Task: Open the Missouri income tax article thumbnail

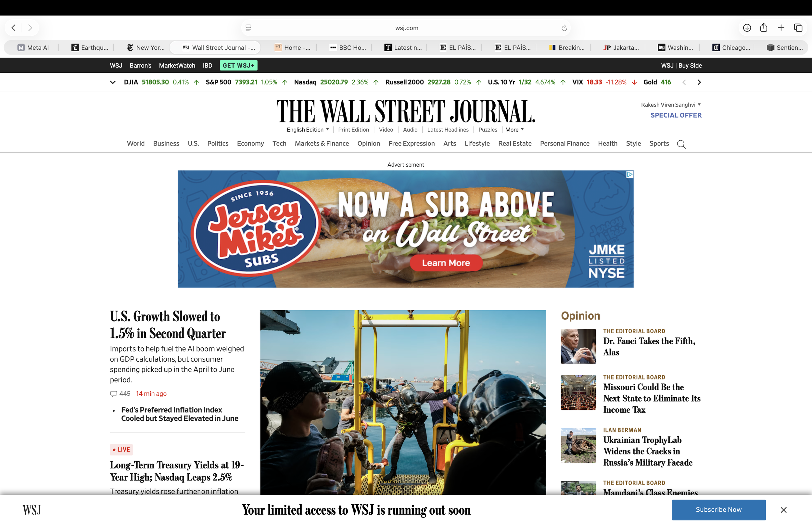Action: pos(578,392)
